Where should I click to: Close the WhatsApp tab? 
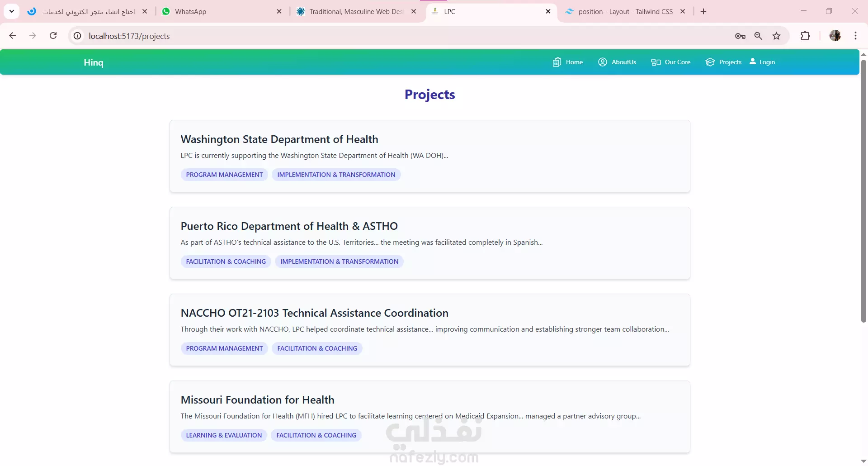279,11
